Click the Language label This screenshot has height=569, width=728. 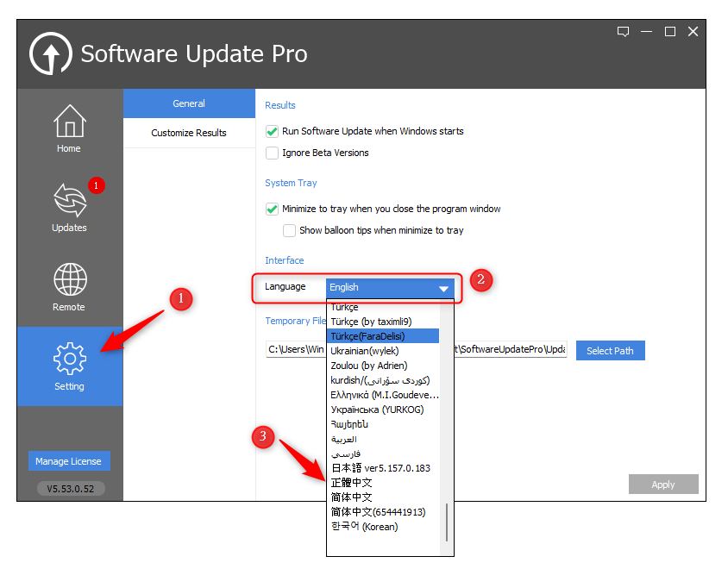click(x=285, y=287)
